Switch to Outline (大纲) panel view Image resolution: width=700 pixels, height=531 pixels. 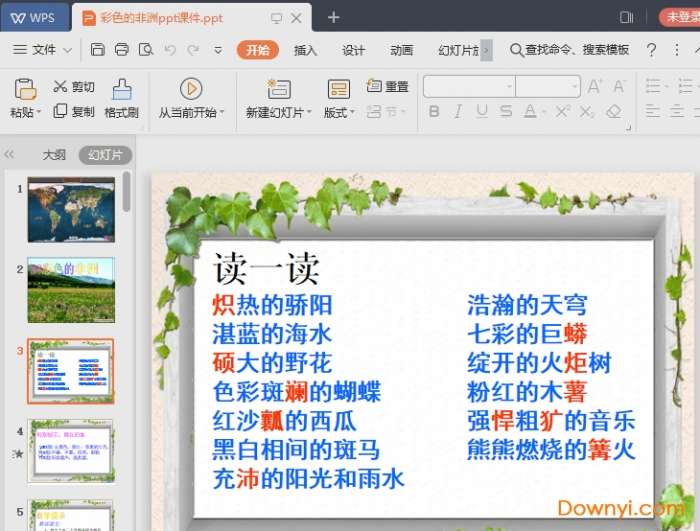click(x=54, y=155)
